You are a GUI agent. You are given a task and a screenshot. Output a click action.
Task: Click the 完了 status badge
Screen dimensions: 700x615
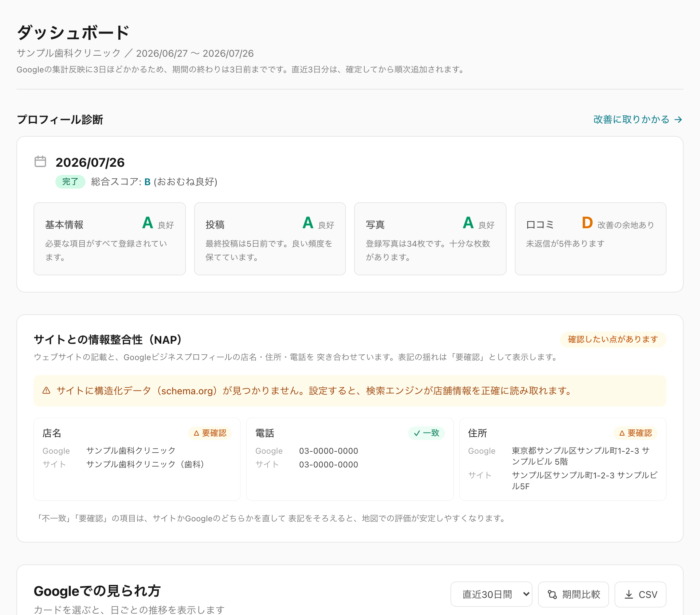70,181
